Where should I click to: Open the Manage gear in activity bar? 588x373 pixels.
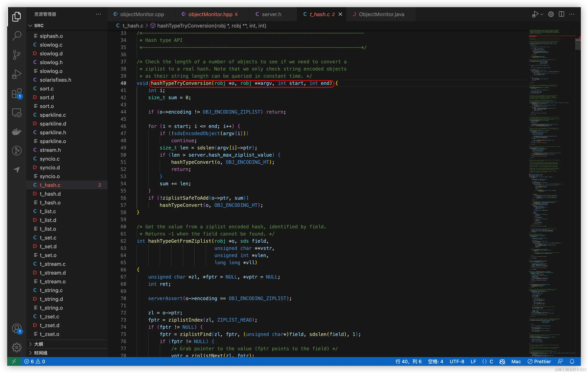(17, 347)
